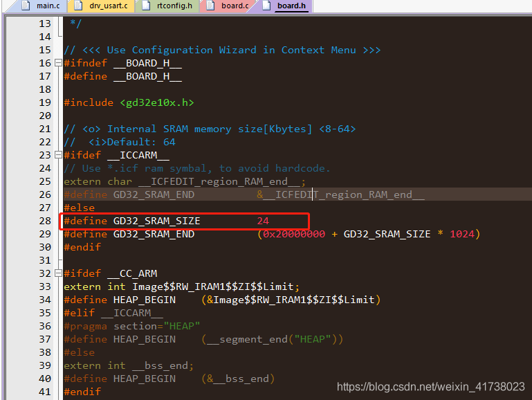Image resolution: width=532 pixels, height=400 pixels.
Task: Click line number 41 in the gutter
Action: [x=45, y=392]
